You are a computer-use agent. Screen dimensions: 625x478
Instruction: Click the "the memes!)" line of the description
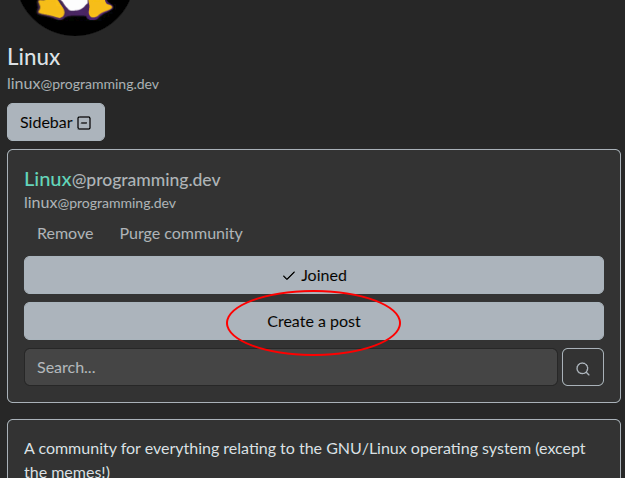pos(67,471)
